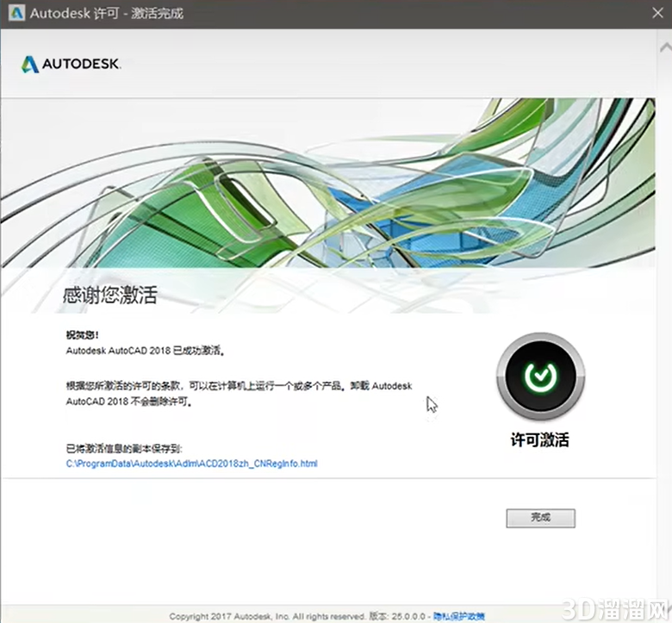
Task: Click the 祝贺您! text
Action: 83,335
